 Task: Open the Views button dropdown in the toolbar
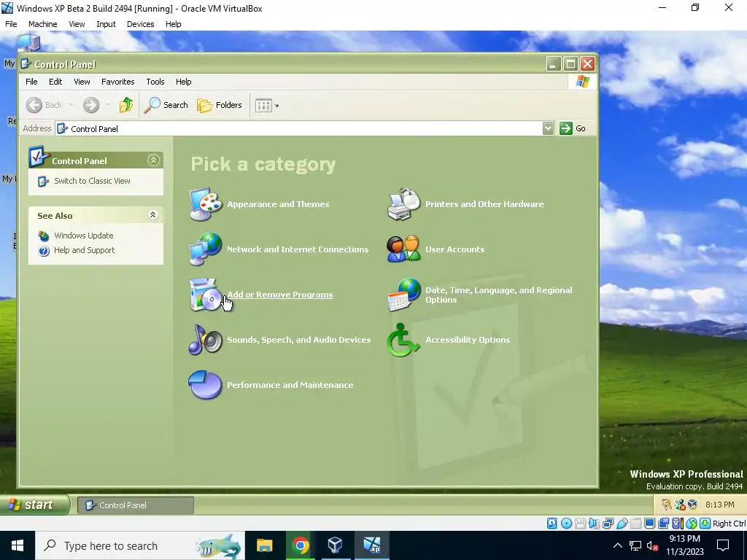click(276, 105)
